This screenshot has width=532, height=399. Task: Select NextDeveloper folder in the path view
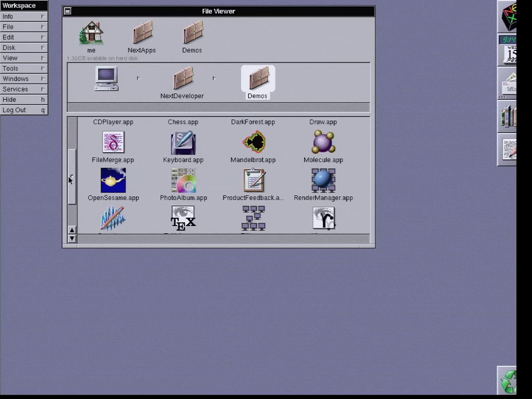click(x=183, y=78)
